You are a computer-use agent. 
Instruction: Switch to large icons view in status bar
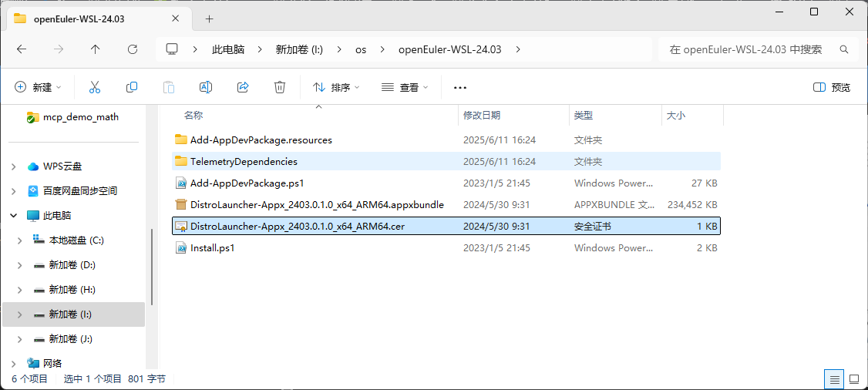(853, 379)
